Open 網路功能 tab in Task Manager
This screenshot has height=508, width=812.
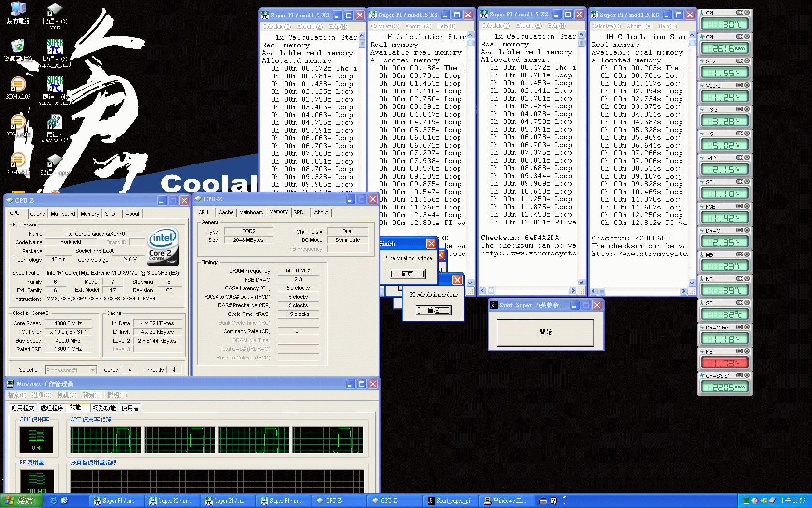tap(104, 408)
